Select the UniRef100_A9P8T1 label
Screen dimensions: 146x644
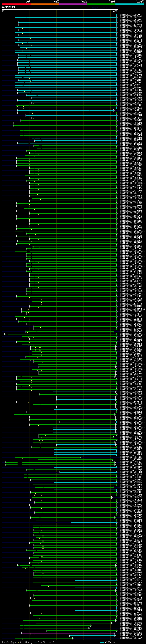click(x=131, y=30)
